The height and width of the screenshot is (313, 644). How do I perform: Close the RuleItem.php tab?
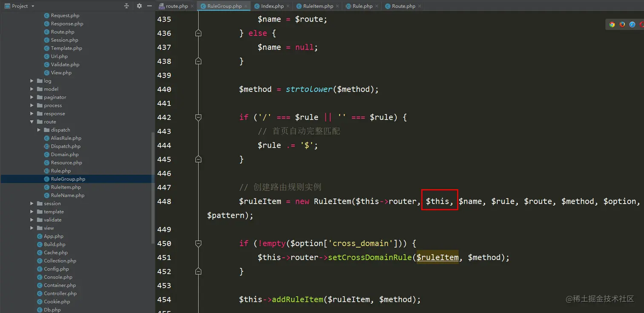[338, 6]
